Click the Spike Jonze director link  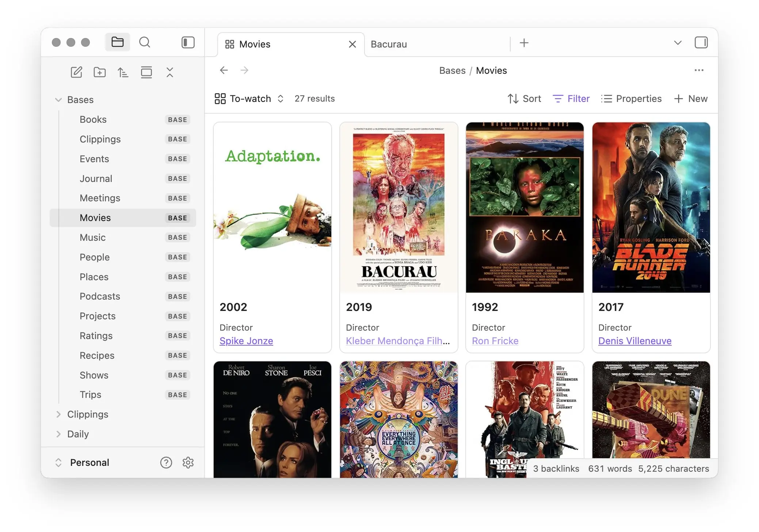[x=246, y=341]
